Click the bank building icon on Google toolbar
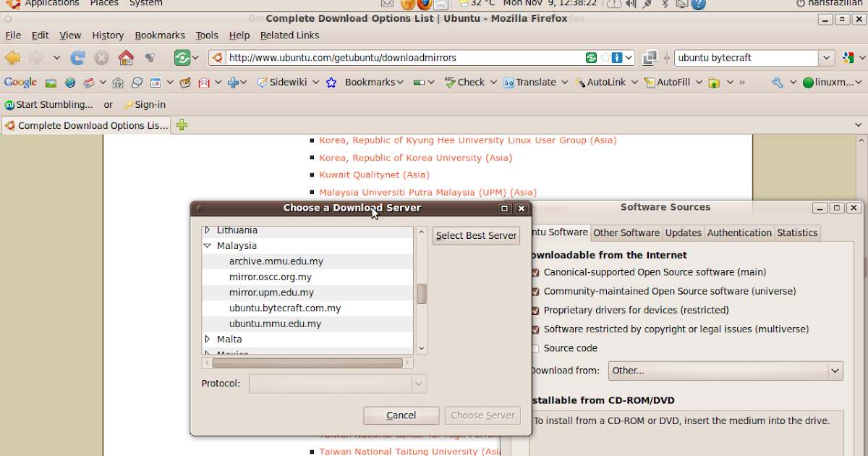 tap(118, 83)
